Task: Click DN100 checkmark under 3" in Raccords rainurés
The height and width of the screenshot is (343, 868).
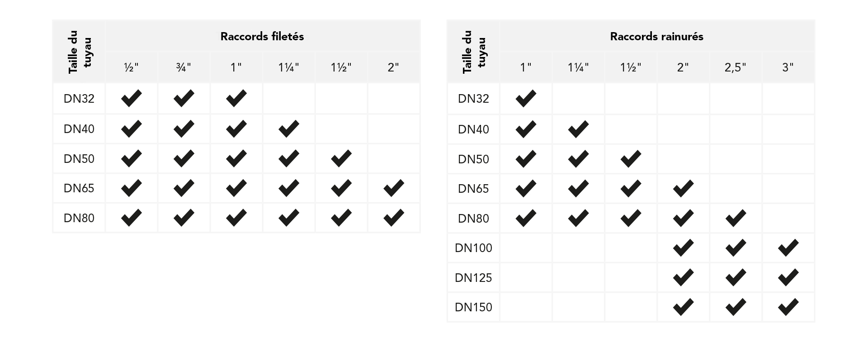Action: click(x=788, y=248)
